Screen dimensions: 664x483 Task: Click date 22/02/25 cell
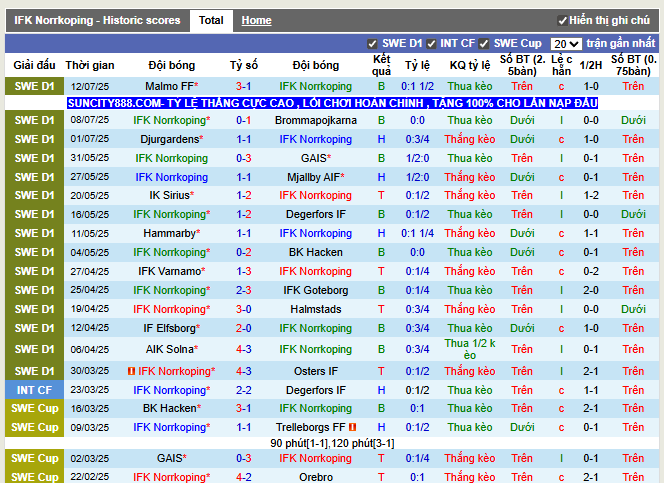pos(90,477)
